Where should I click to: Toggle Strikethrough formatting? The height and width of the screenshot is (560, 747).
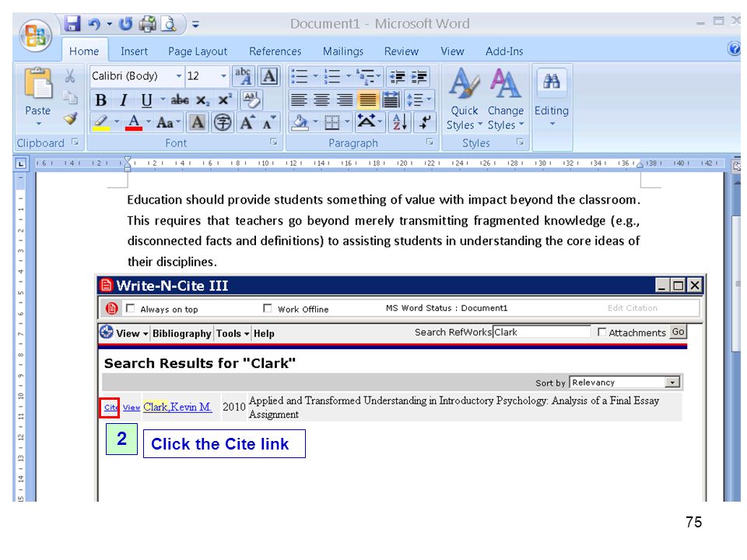click(x=180, y=100)
